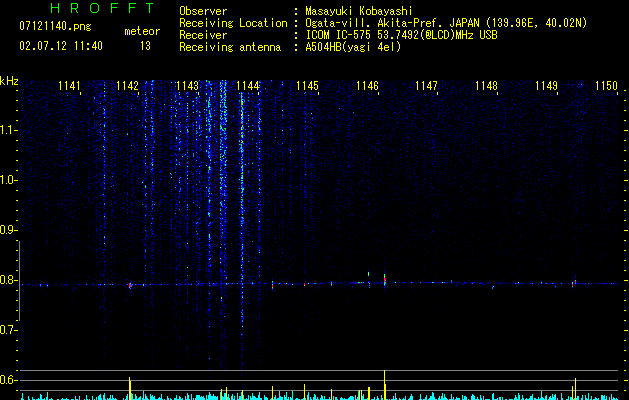The width and height of the screenshot is (629, 400).
Task: Click the 1142 time axis label
Action: 128,86
